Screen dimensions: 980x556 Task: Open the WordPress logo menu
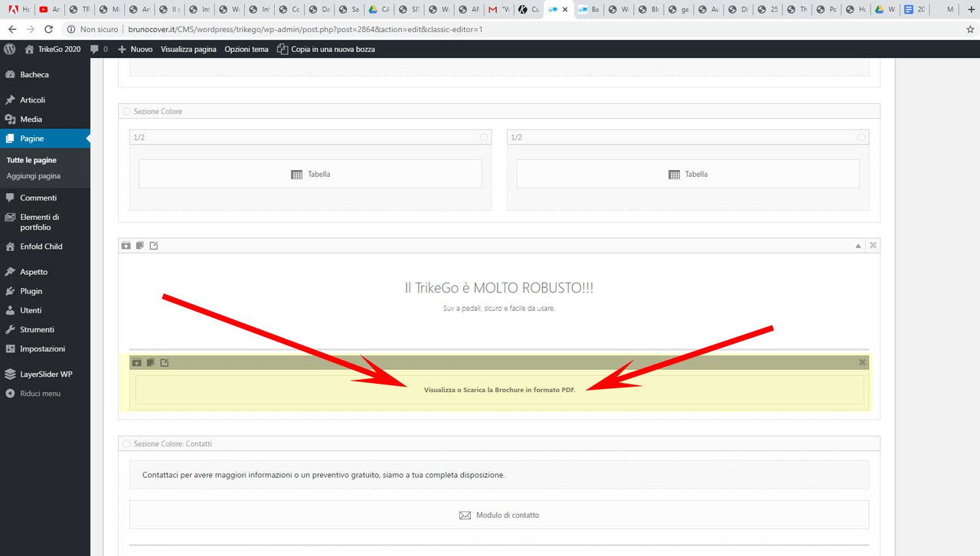tap(9, 49)
